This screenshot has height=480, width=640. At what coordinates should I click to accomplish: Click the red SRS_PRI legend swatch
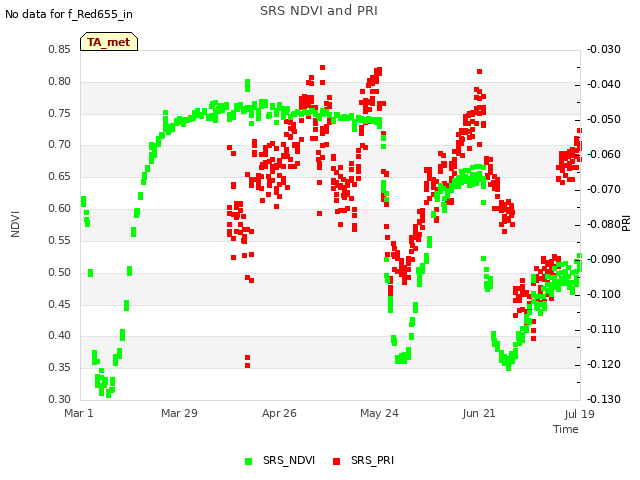(x=336, y=461)
